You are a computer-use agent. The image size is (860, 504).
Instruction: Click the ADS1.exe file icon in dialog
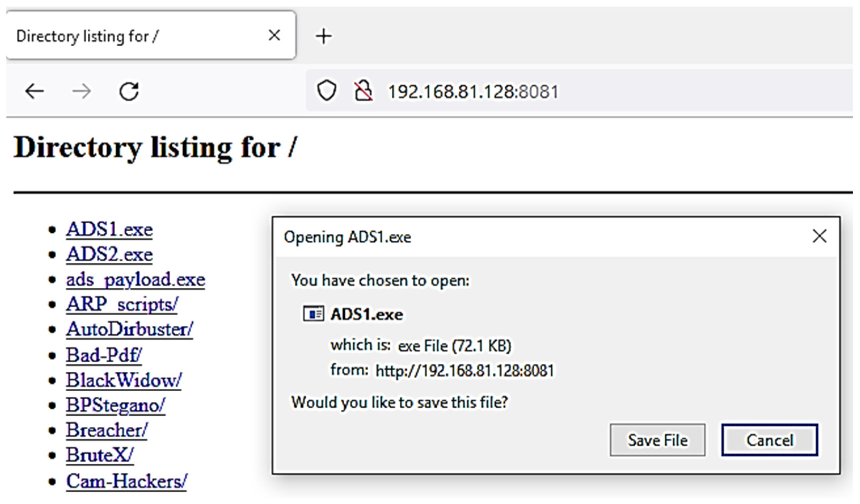coord(313,314)
